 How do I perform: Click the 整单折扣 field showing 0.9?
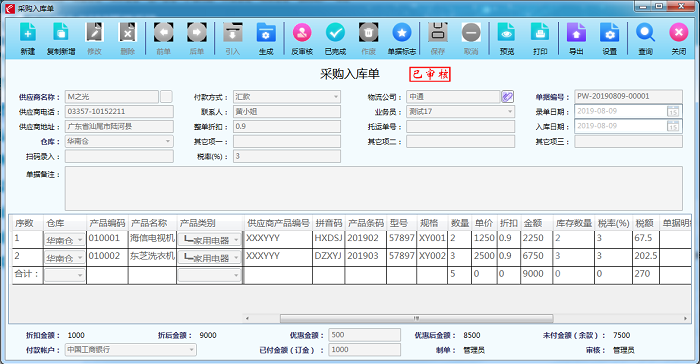click(287, 126)
